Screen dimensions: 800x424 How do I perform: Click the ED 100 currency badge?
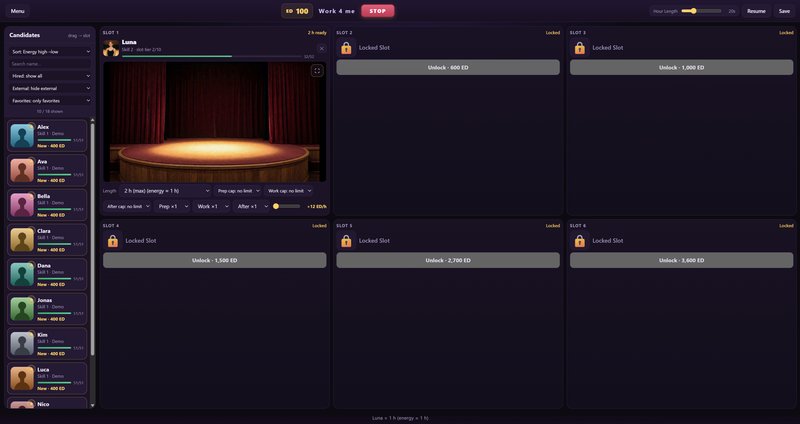pos(297,11)
